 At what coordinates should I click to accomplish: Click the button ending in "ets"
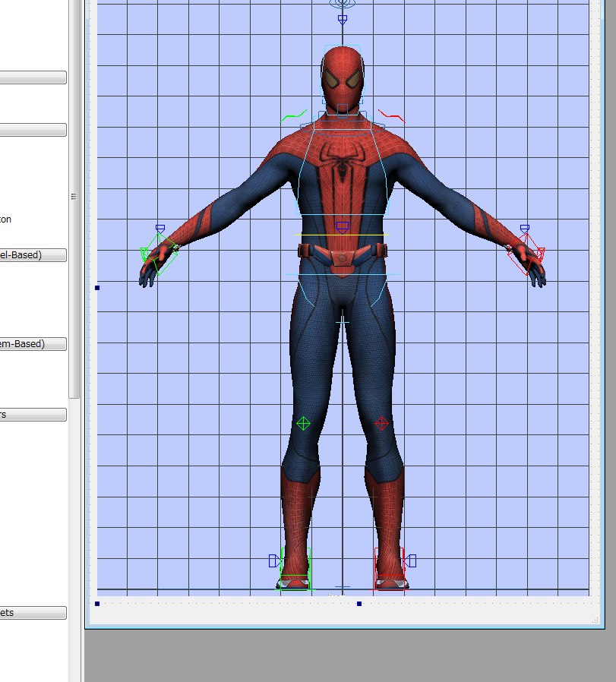point(33,613)
